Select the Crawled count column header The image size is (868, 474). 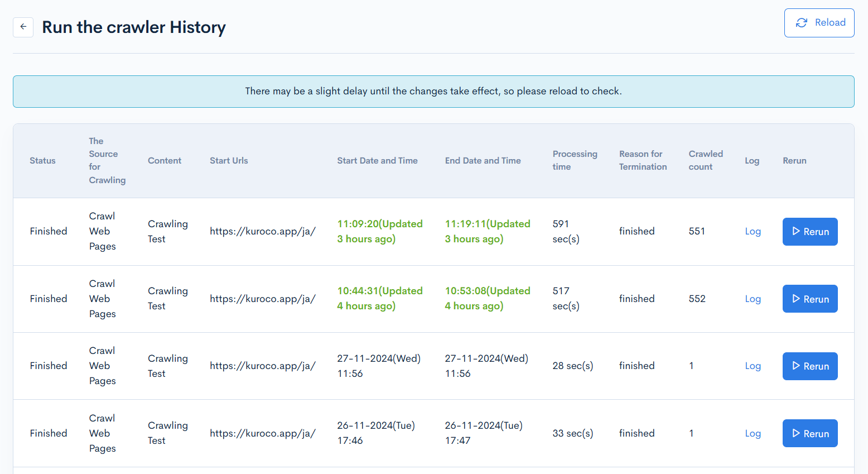[705, 160]
